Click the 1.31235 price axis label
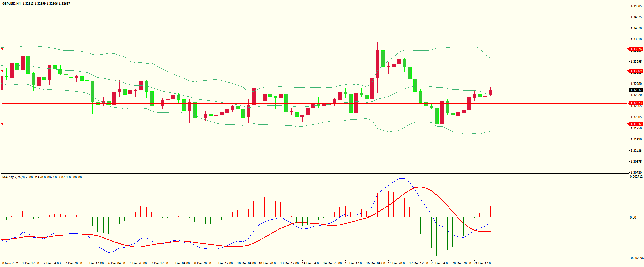 click(x=636, y=151)
